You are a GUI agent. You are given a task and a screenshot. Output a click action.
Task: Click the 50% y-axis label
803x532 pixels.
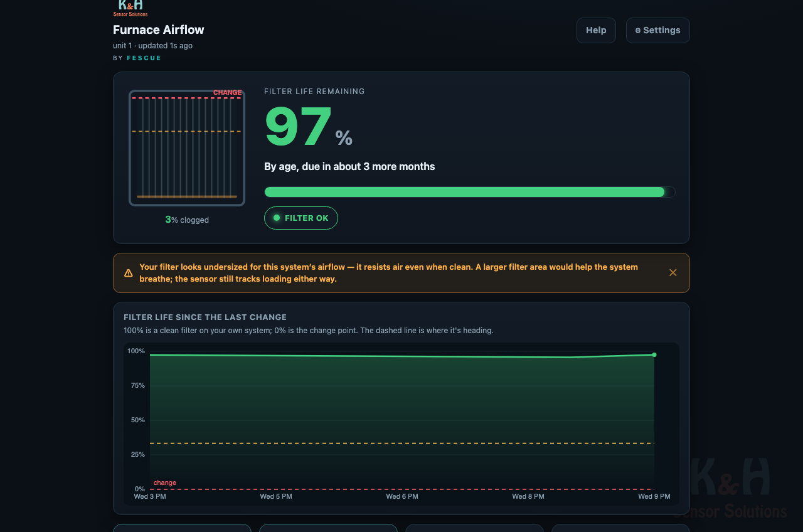click(138, 420)
